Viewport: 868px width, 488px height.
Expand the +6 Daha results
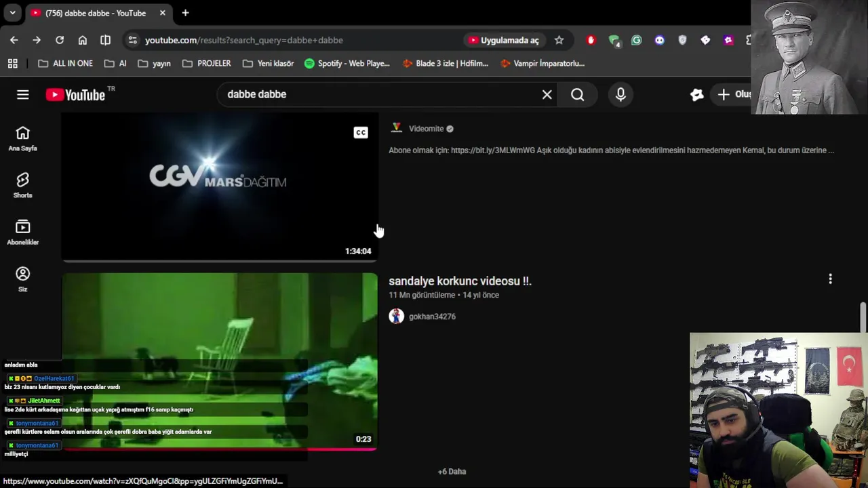pos(452,472)
